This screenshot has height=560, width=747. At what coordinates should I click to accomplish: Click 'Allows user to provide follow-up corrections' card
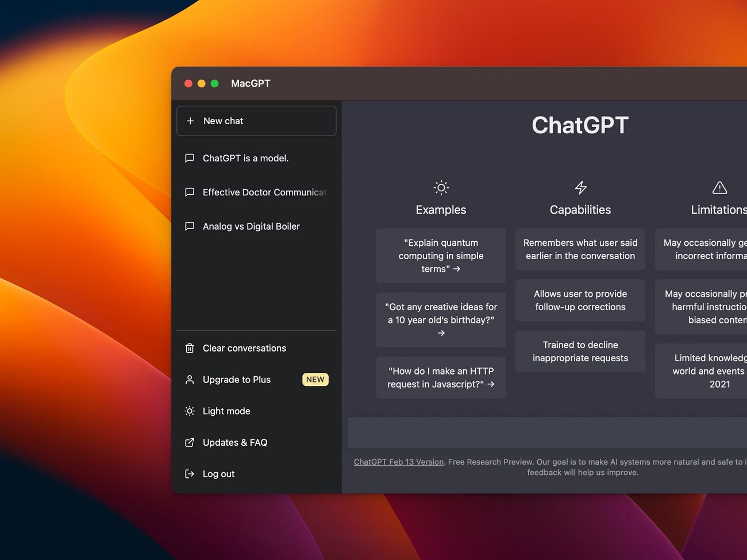[580, 300]
